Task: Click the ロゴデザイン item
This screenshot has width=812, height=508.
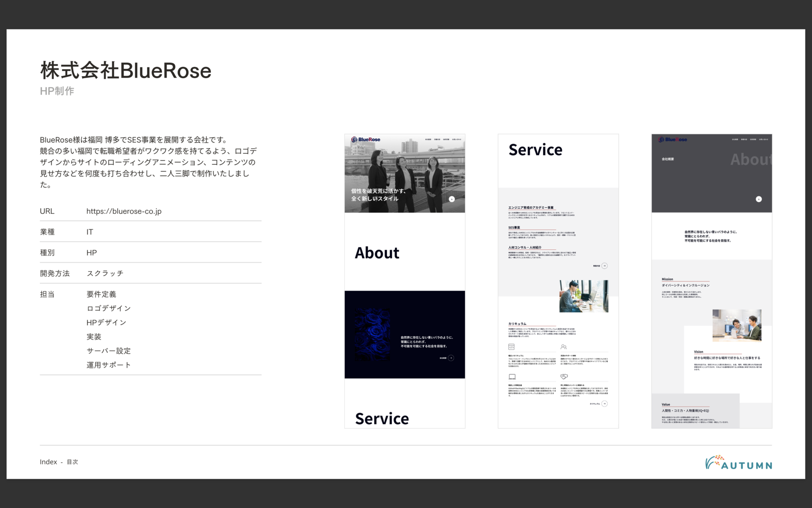Action: pyautogui.click(x=109, y=308)
